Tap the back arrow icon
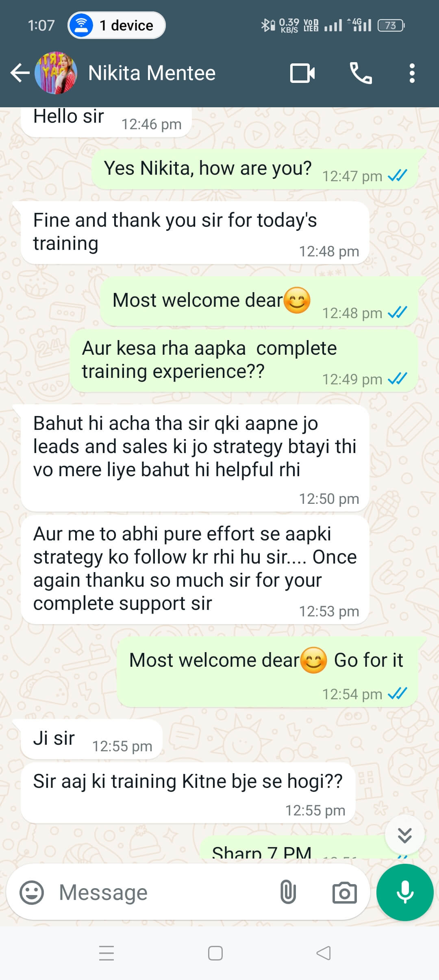Image resolution: width=439 pixels, height=980 pixels. pos(20,73)
